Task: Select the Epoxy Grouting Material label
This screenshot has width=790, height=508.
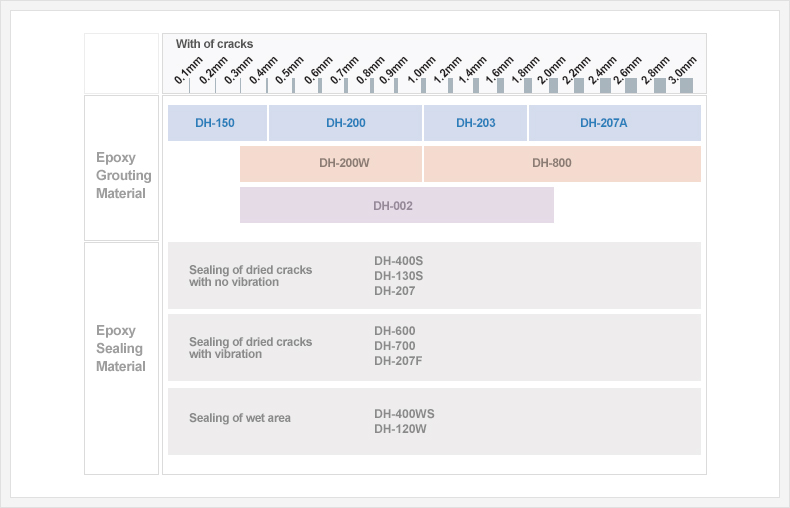Action: coord(123,176)
